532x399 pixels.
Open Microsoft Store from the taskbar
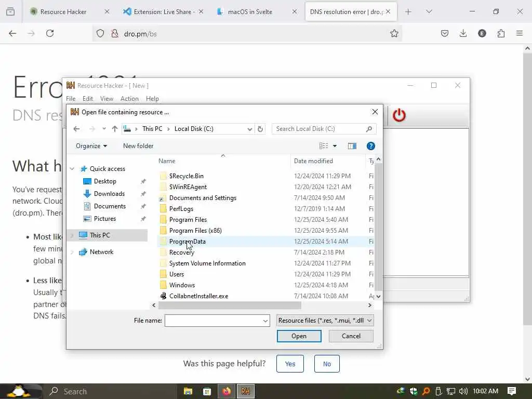pyautogui.click(x=207, y=391)
